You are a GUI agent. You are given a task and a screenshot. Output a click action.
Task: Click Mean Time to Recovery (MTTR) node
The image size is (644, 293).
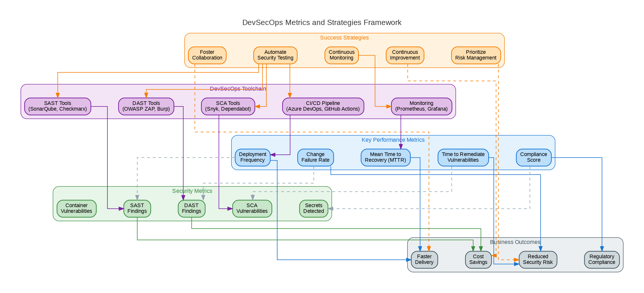click(x=385, y=157)
